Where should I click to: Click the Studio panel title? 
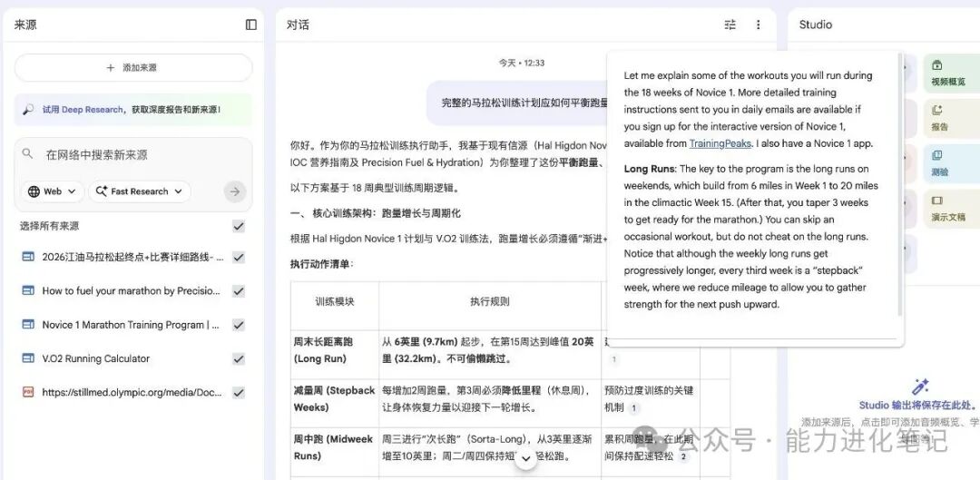point(816,24)
